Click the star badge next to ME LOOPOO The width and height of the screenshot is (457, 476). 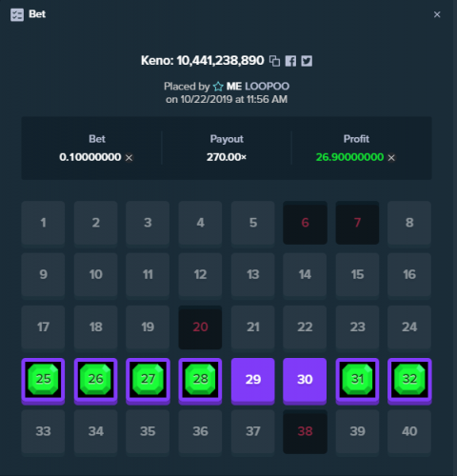[x=218, y=87]
